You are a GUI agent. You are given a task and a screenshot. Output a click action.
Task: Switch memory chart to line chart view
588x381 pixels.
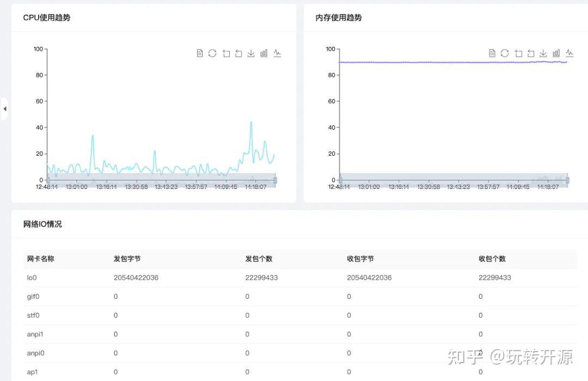[x=569, y=53]
